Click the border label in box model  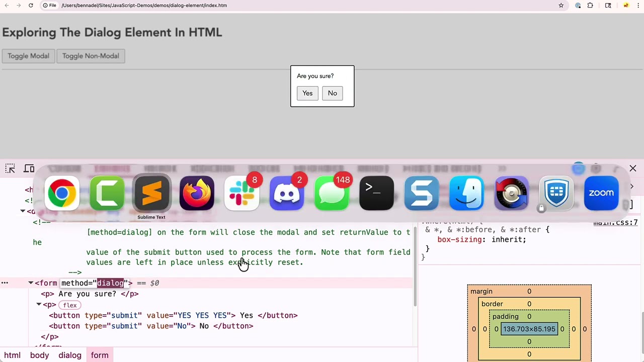pos(492,304)
